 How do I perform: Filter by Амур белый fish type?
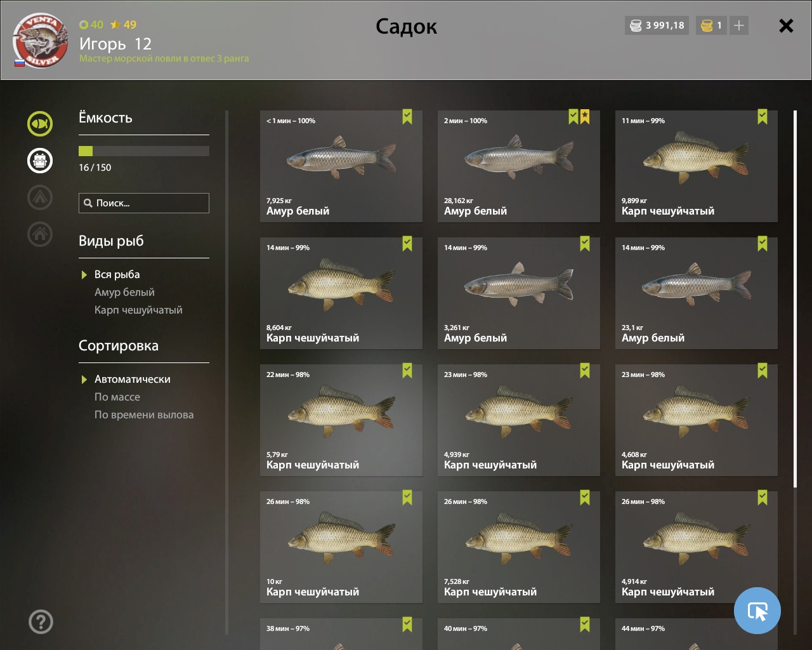(x=124, y=292)
